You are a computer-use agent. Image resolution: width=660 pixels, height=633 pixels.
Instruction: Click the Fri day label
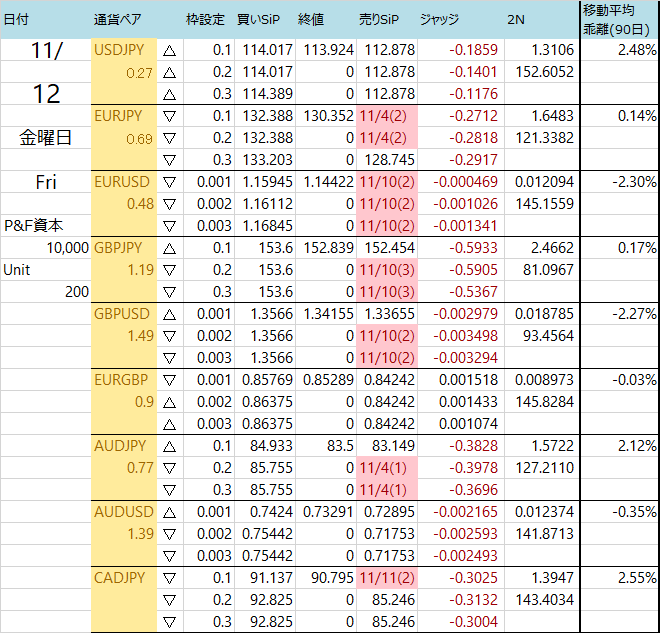click(x=45, y=182)
